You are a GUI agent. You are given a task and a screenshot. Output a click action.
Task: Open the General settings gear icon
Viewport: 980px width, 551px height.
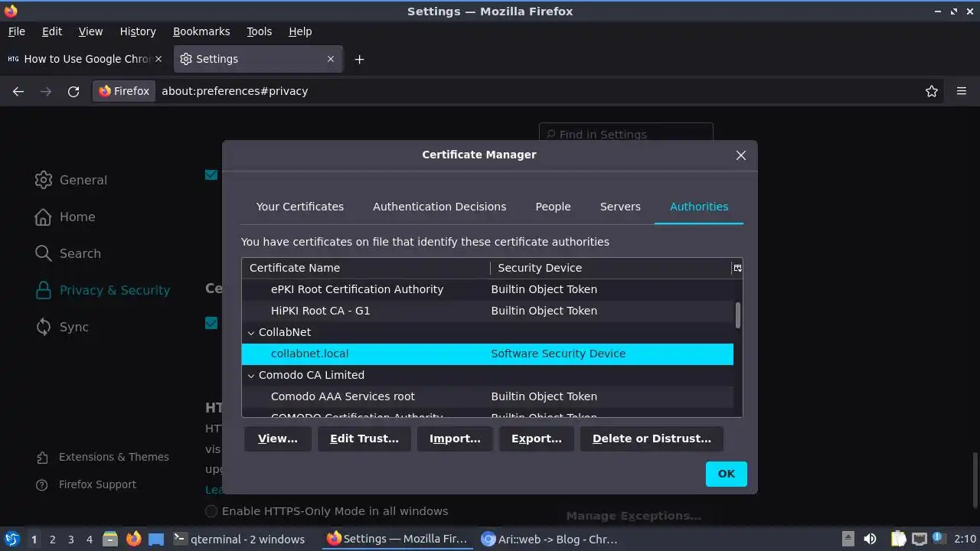coord(44,180)
